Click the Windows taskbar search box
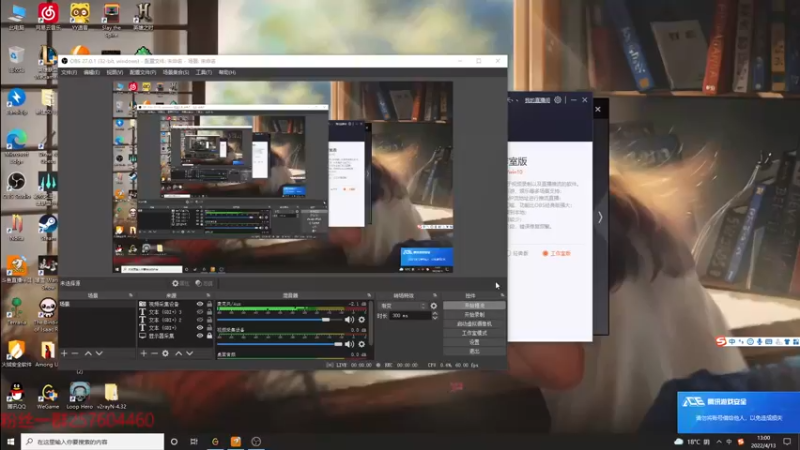This screenshot has width=800, height=450. [92, 441]
